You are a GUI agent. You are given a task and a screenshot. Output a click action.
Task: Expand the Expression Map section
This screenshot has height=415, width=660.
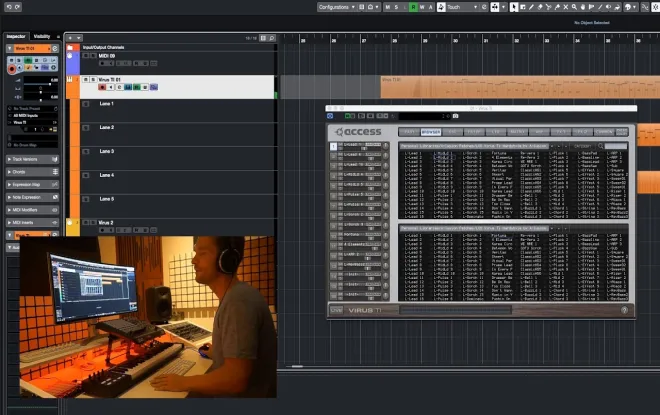pos(32,184)
